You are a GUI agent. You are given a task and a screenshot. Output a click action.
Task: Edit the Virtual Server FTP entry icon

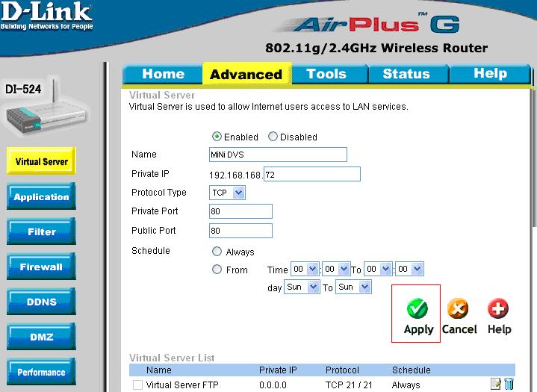[x=495, y=384]
